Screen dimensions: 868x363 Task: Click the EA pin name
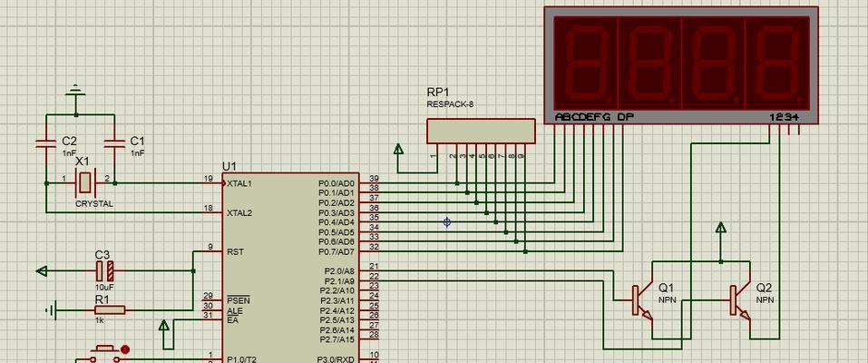point(232,320)
